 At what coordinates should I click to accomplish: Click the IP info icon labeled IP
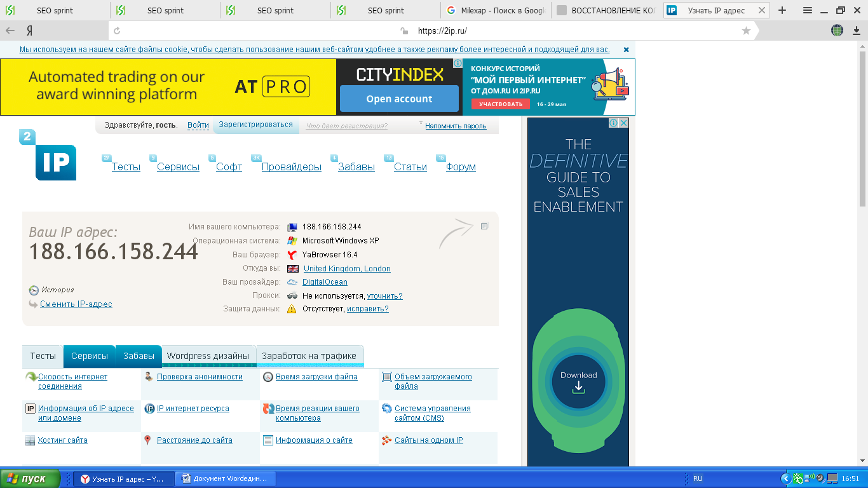[31, 409]
